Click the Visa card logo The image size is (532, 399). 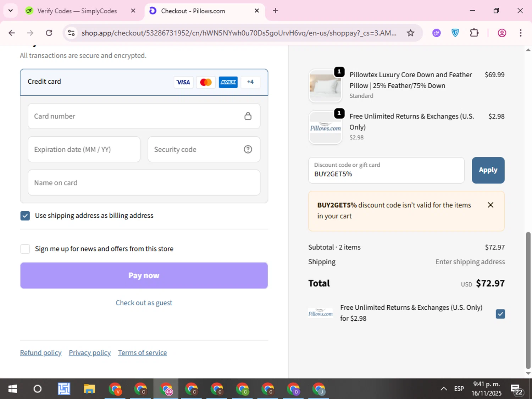click(183, 82)
